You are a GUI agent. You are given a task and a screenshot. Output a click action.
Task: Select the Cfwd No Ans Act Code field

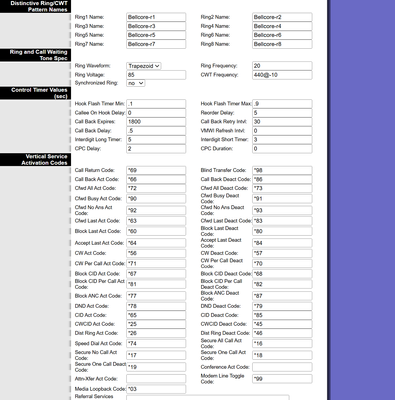point(156,210)
